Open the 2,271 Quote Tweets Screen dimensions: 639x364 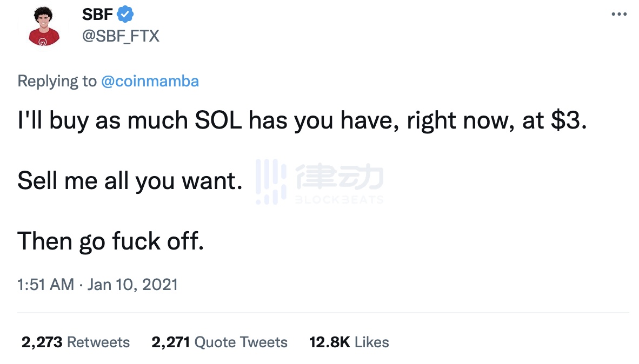(219, 342)
